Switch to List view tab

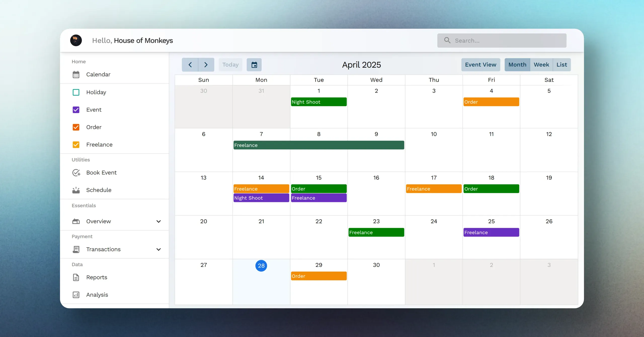tap(562, 65)
